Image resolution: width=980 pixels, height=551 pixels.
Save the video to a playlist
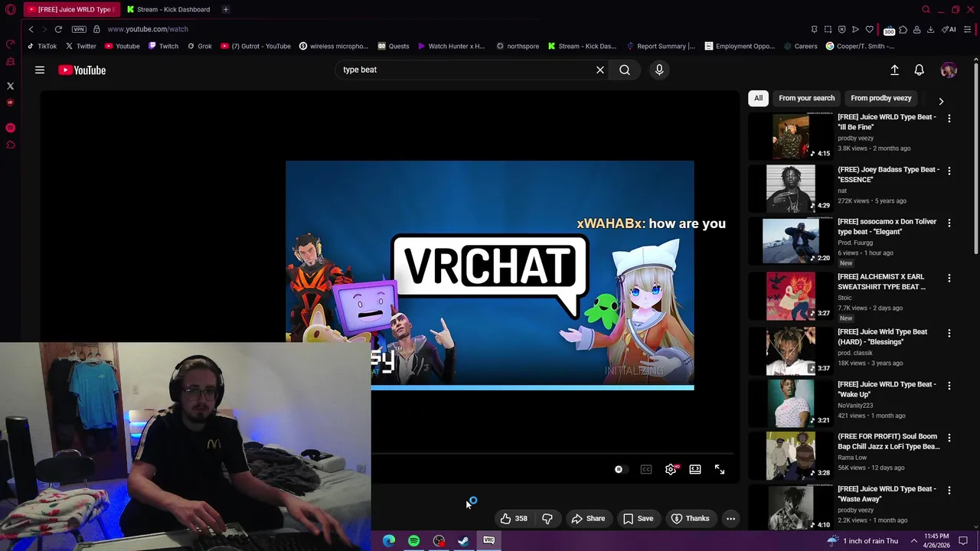click(x=639, y=519)
